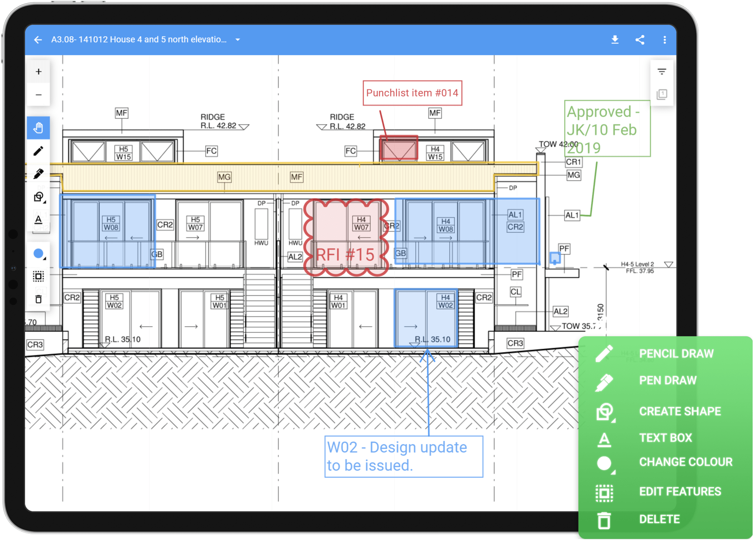Toggle the hand/pan tool
This screenshot has height=543, width=756.
(38, 128)
